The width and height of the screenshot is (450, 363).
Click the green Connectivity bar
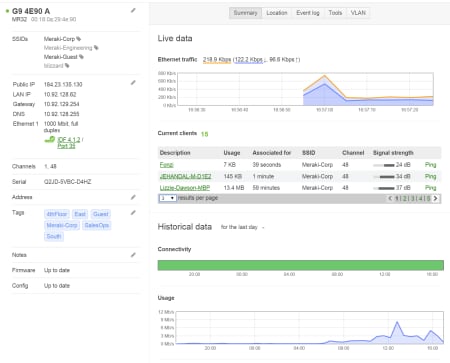pos(301,265)
